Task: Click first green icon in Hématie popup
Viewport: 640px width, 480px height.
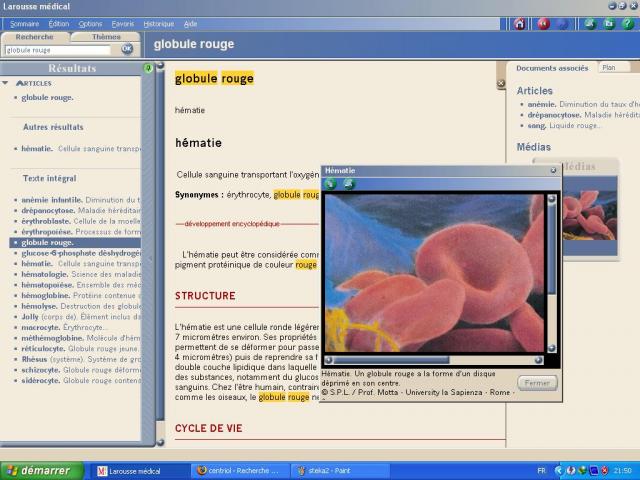Action: pos(331,184)
